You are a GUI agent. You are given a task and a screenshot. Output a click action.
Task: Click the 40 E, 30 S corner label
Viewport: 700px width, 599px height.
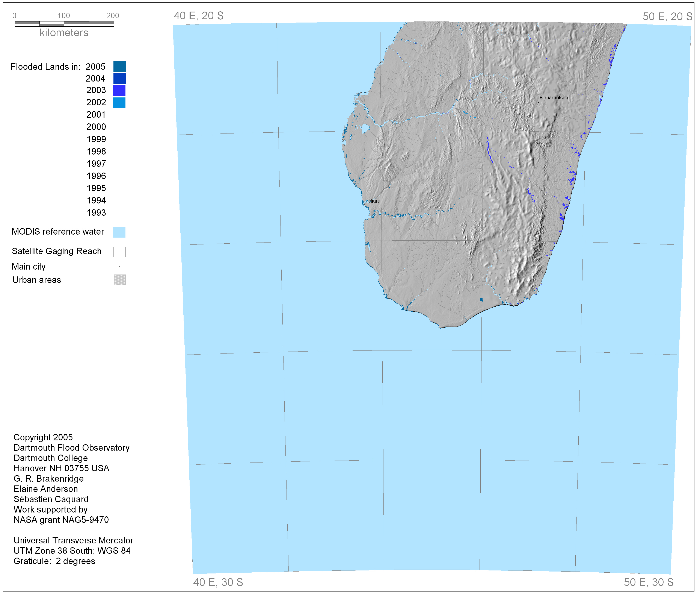click(x=218, y=582)
